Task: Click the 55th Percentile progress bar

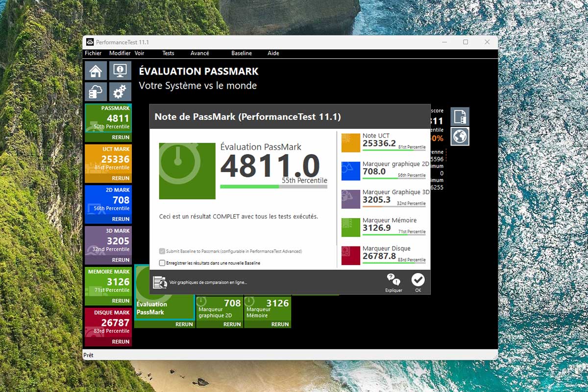Action: [273, 187]
